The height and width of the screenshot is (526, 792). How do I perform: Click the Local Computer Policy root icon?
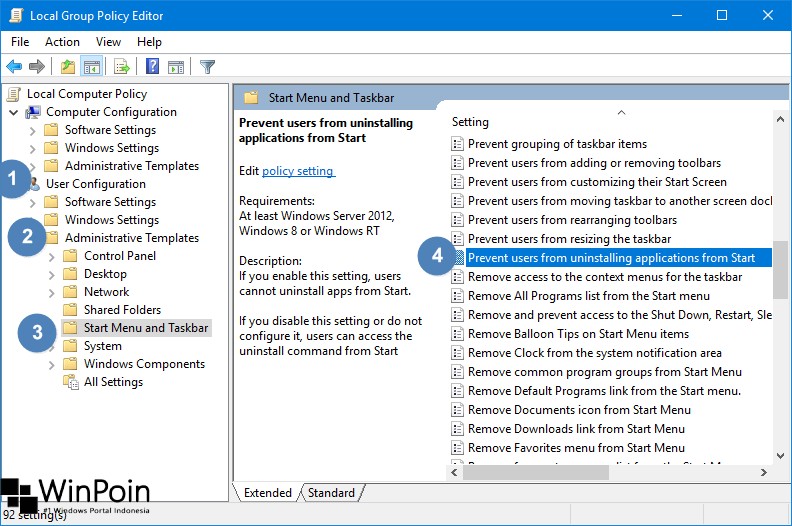(14, 94)
